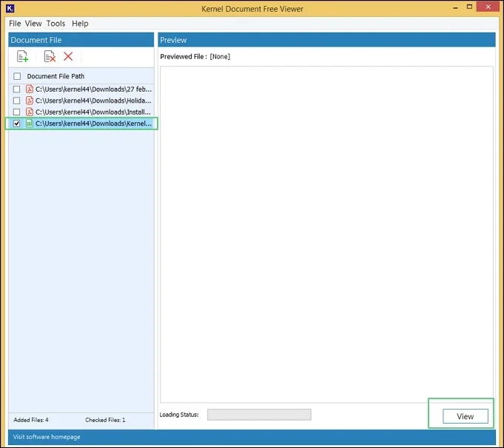The image size is (504, 448).
Task: Click the Previewed File: [None] label
Action: 195,56
